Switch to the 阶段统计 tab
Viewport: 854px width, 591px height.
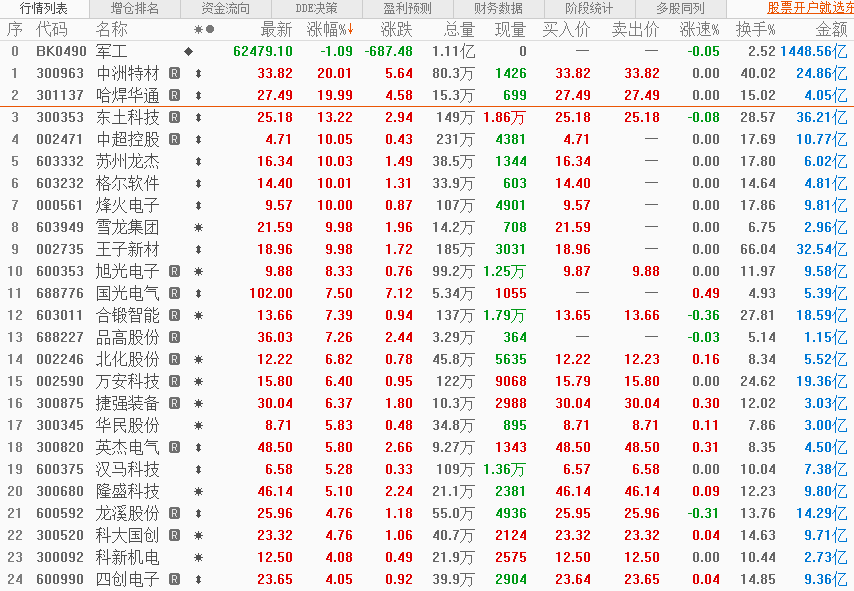coord(589,9)
